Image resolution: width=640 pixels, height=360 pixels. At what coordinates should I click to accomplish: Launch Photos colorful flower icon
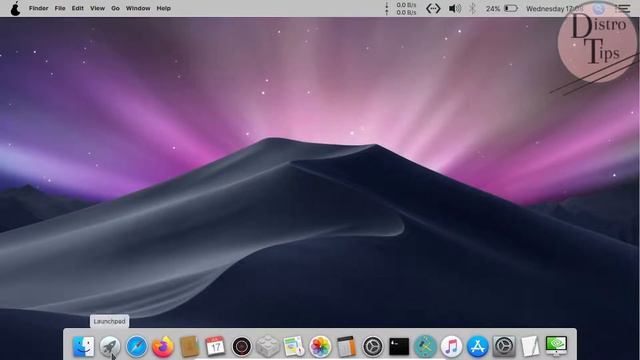coord(320,347)
